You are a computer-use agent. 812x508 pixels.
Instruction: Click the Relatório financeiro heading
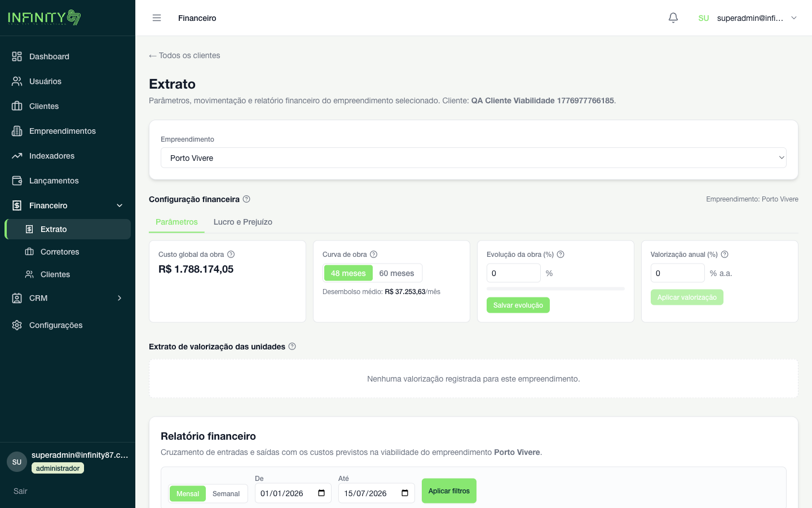[x=208, y=436]
